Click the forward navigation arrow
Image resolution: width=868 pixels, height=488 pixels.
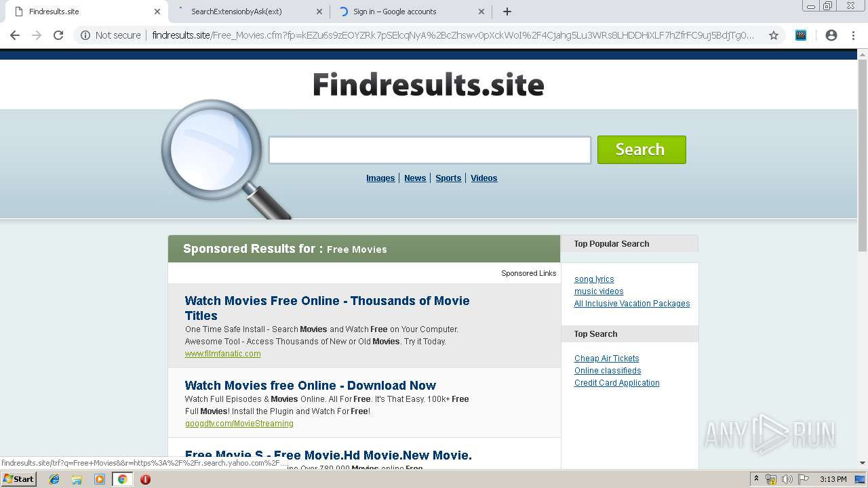(x=37, y=35)
